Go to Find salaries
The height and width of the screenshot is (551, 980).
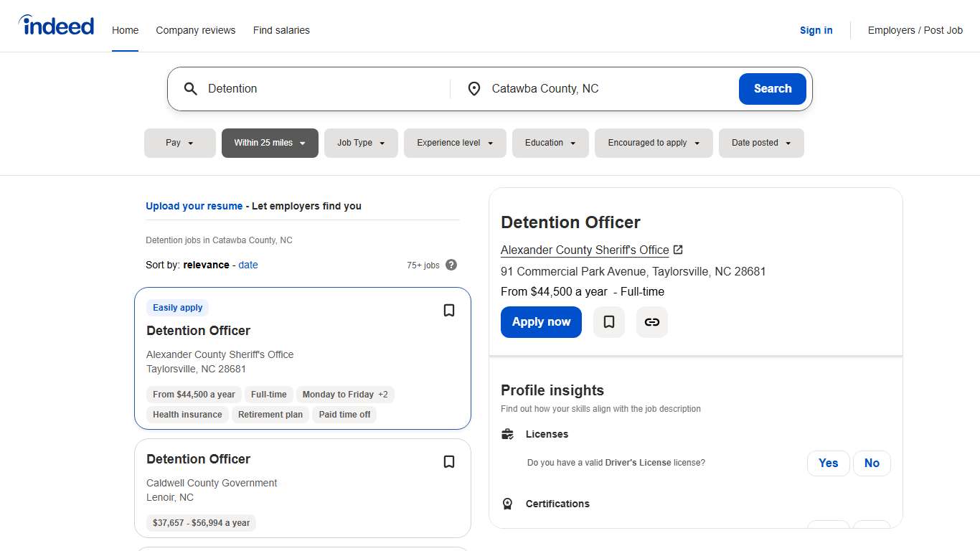(281, 30)
